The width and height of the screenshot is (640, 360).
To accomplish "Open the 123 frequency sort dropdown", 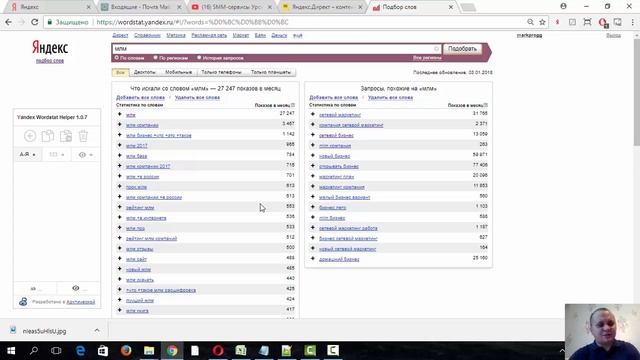I will point(56,155).
